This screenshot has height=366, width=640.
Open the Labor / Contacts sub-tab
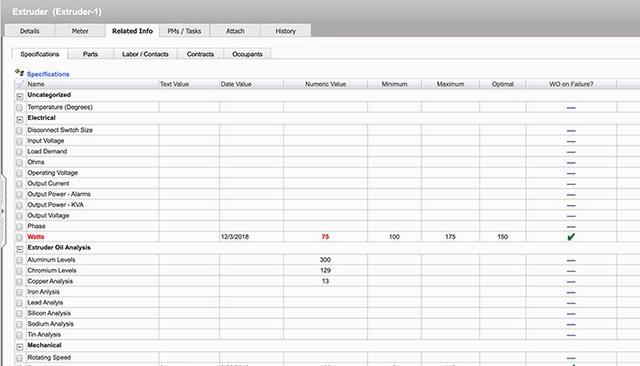[x=145, y=54]
